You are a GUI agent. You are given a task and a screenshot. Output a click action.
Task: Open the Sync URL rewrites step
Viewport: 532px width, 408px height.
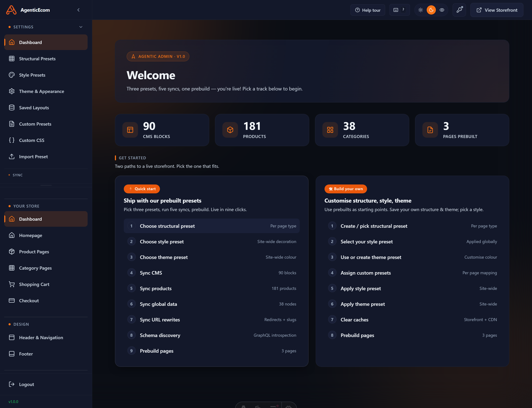(x=212, y=320)
